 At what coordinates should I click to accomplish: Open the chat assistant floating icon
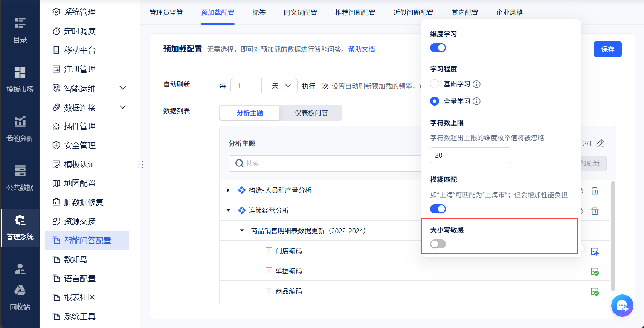pos(622,305)
